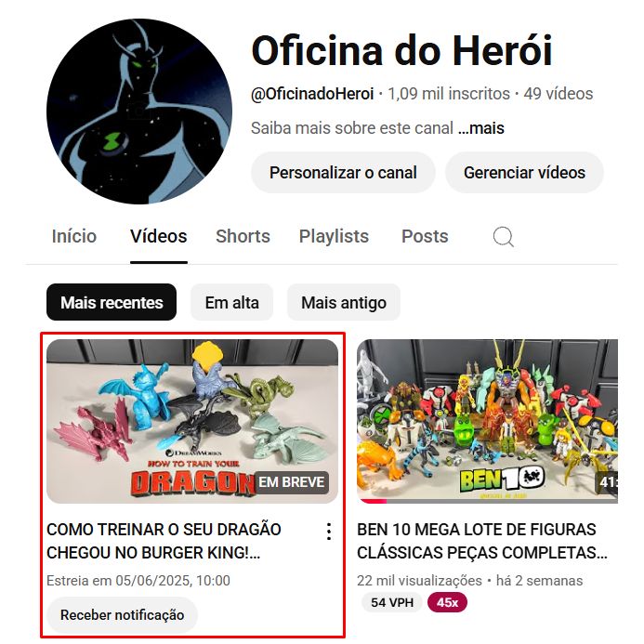The height and width of the screenshot is (644, 644).
Task: Open the channel search magnifier icon
Action: pyautogui.click(x=503, y=237)
